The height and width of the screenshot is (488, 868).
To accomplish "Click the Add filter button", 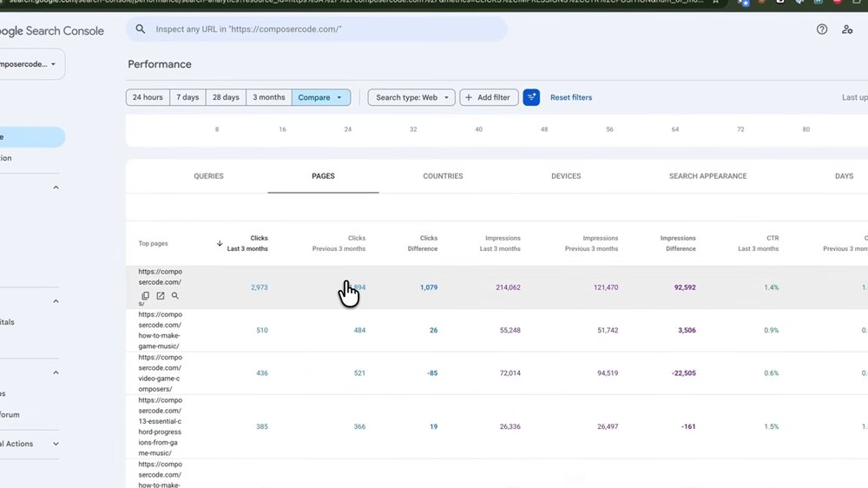I will (489, 97).
